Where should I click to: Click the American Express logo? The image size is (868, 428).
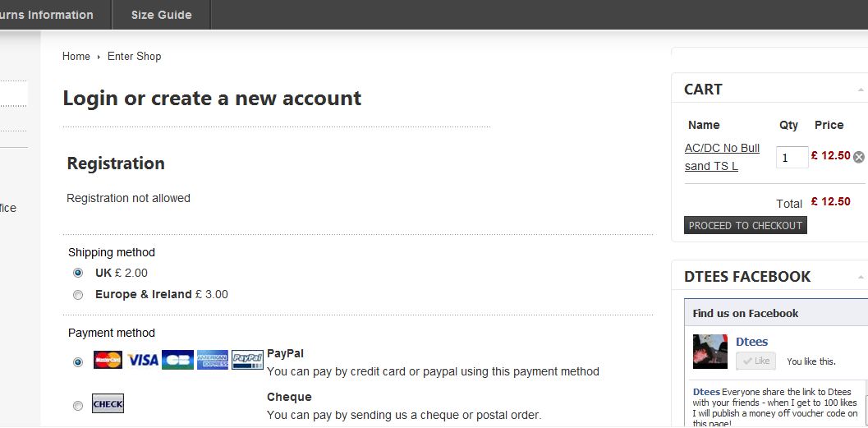click(212, 360)
